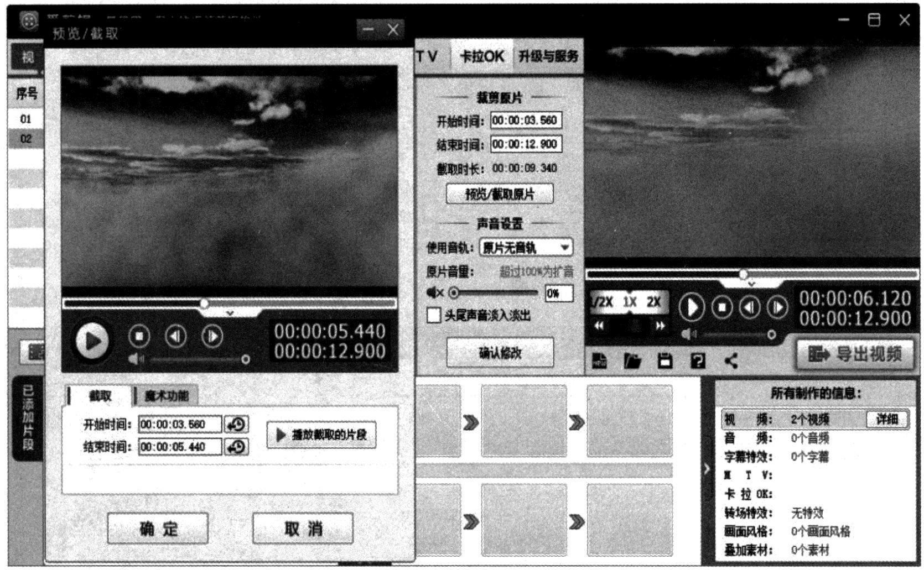Set start time to current position icon
The image size is (924, 570).
click(236, 425)
